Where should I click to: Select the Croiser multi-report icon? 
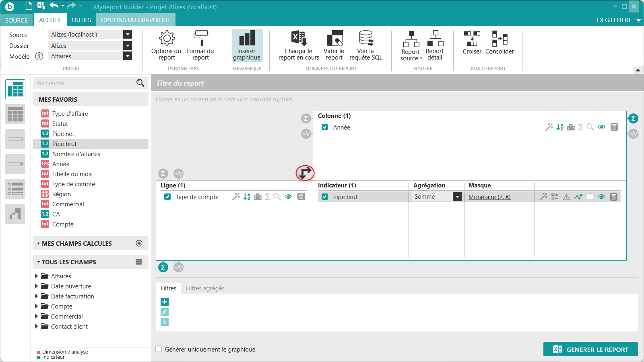[x=472, y=39]
